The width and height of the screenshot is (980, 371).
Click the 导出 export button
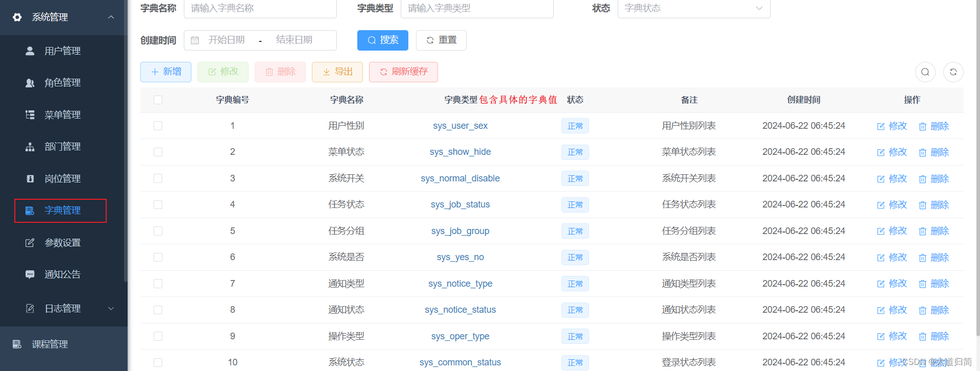(337, 72)
